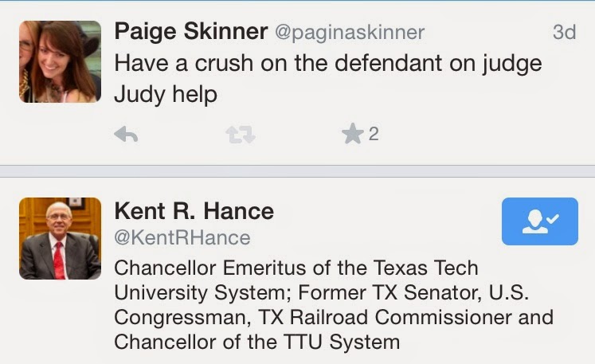
Task: Click the "Chancellor Emeritus of the Texas Tech" bio line
Action: coord(296,268)
